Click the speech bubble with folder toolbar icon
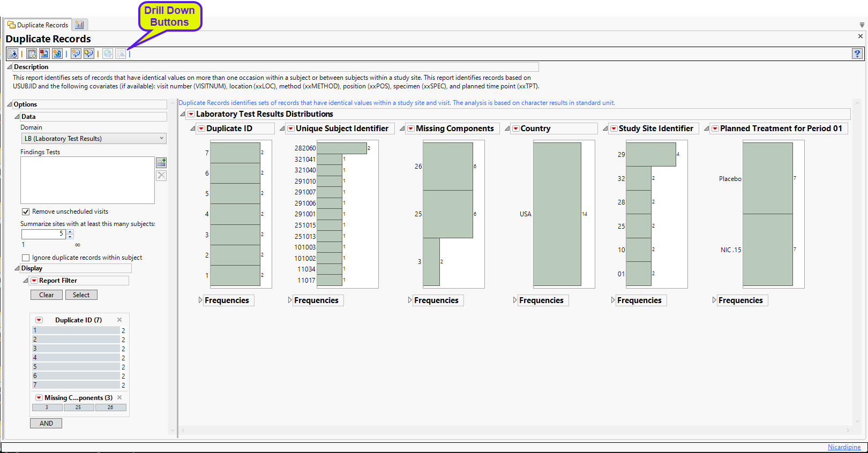 pyautogui.click(x=89, y=54)
